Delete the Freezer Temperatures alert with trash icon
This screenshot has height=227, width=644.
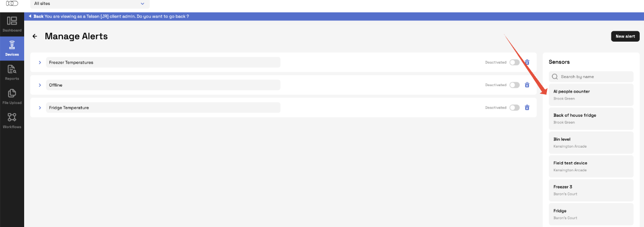click(x=527, y=62)
